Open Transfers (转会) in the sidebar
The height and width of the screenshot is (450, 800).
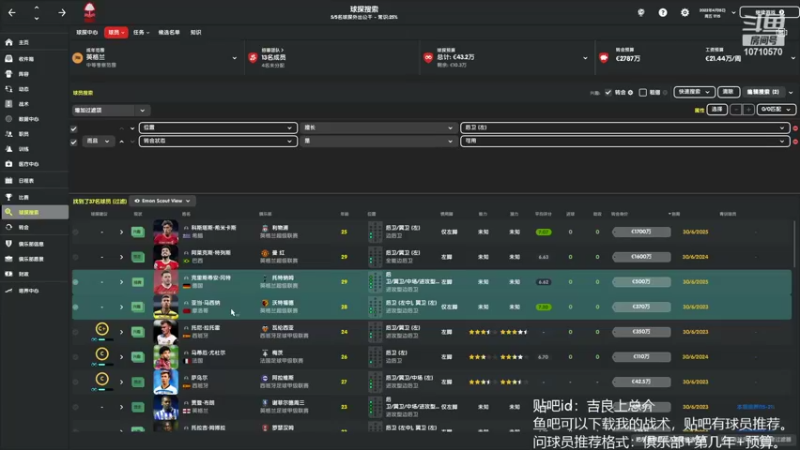(x=34, y=227)
